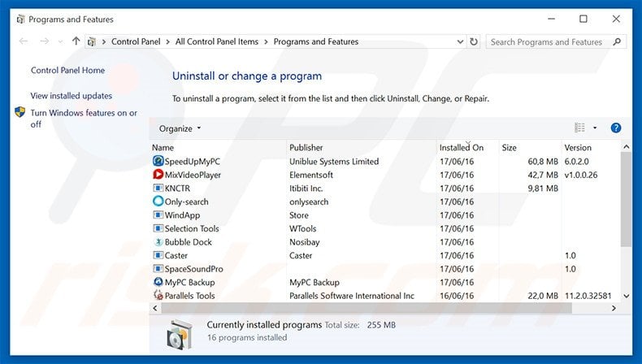
Task: Open Control Panel Home link
Action: tap(68, 70)
